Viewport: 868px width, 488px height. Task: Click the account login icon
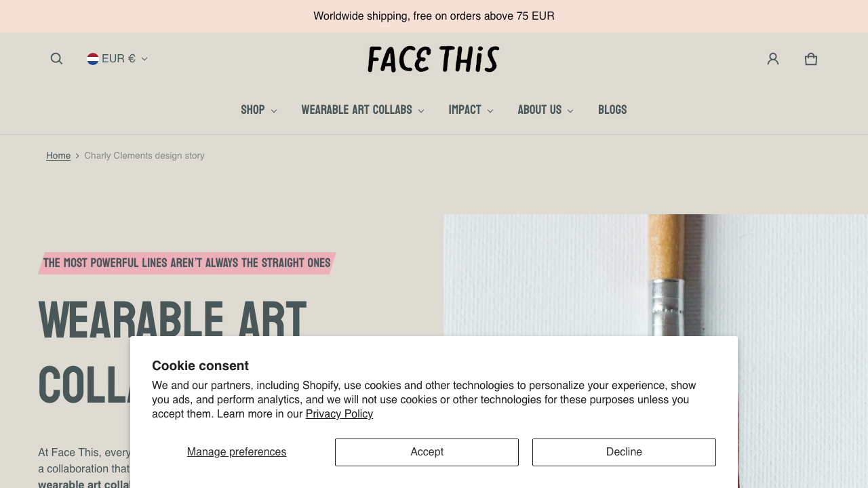pos(772,58)
